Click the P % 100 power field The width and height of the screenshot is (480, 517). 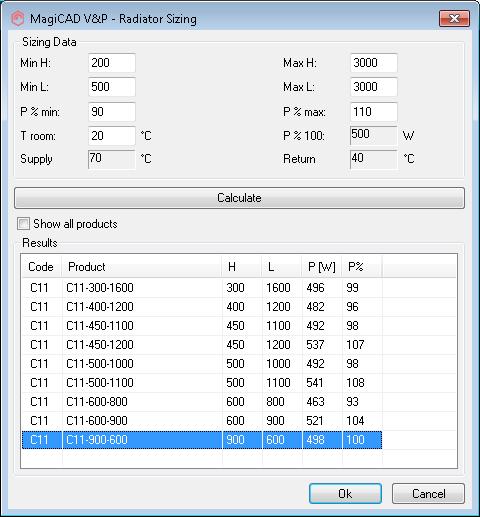tap(374, 136)
